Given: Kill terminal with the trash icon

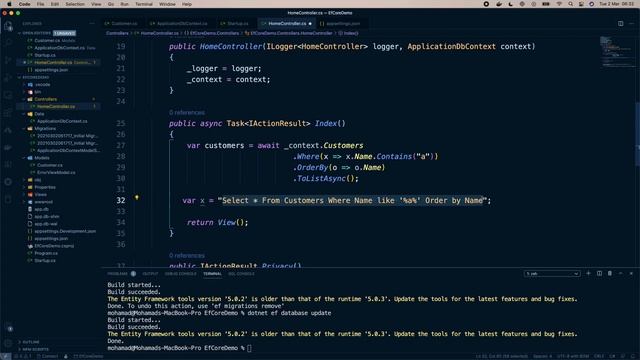Looking at the screenshot, I should (x=610, y=273).
